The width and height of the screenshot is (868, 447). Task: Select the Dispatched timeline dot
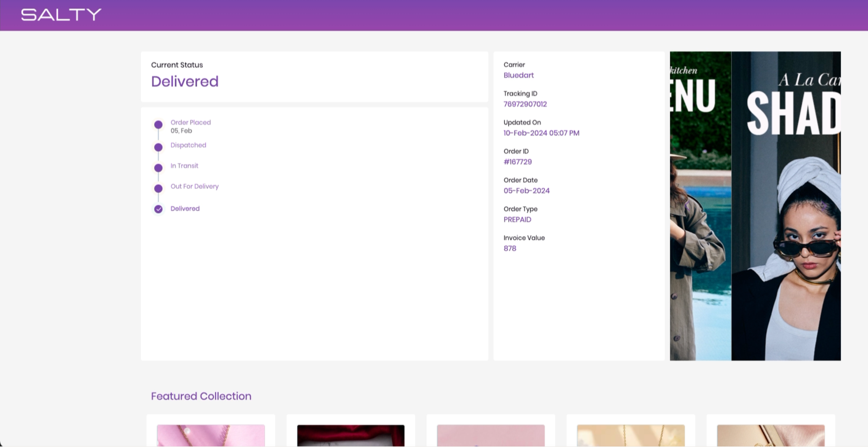point(158,147)
